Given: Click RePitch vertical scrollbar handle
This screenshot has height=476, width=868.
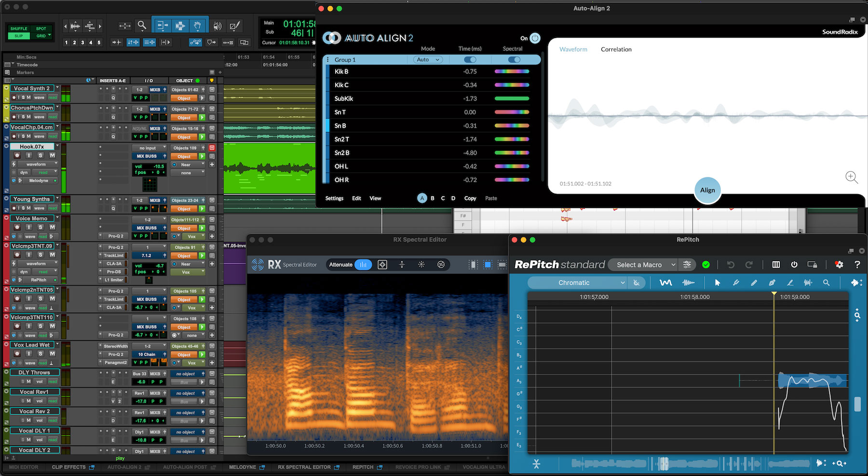Looking at the screenshot, I should [x=857, y=404].
